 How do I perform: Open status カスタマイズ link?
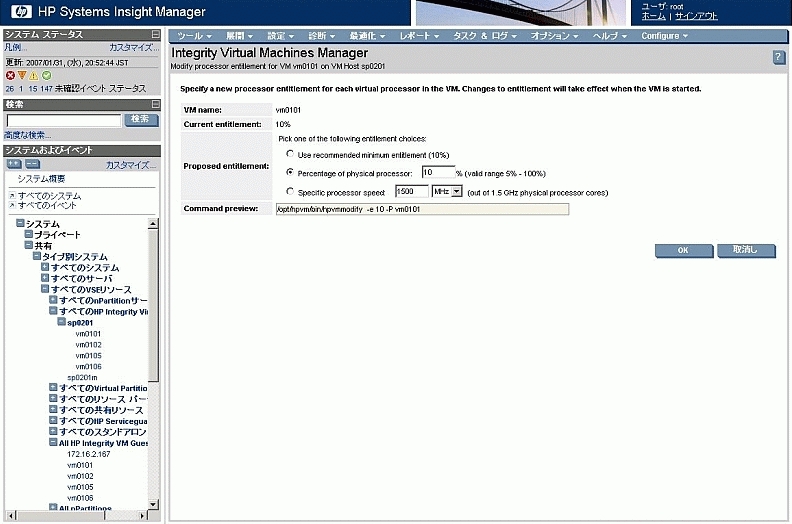point(134,47)
